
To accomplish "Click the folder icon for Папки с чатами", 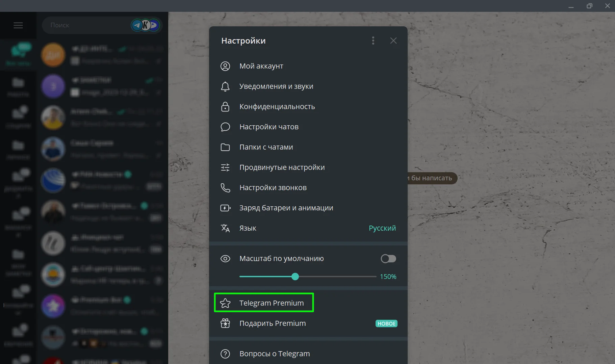I will [225, 147].
